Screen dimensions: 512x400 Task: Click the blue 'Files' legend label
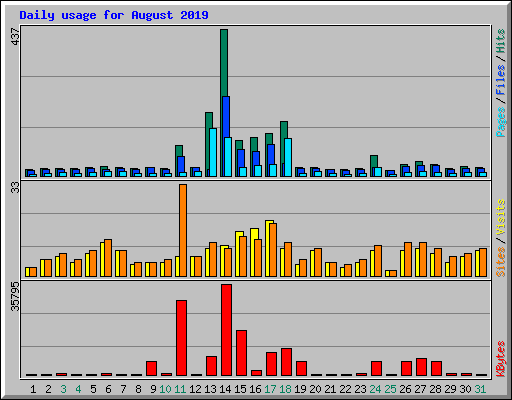coord(500,79)
